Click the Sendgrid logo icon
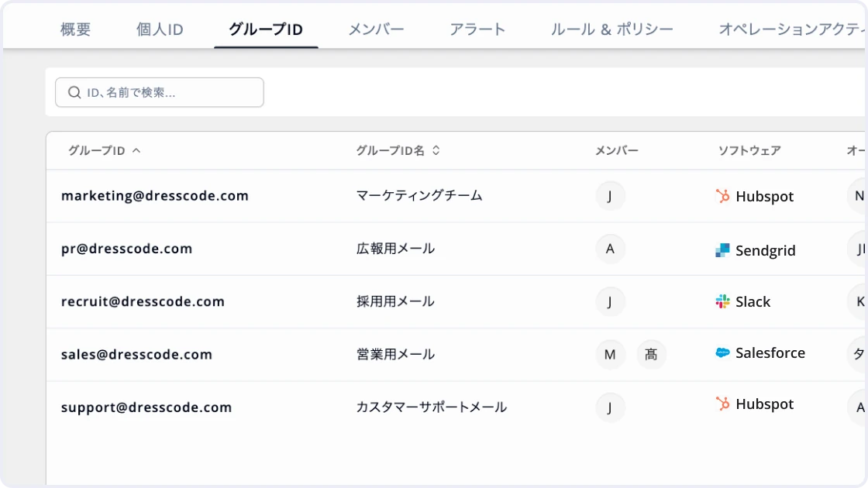This screenshot has height=488, width=868. tap(722, 250)
